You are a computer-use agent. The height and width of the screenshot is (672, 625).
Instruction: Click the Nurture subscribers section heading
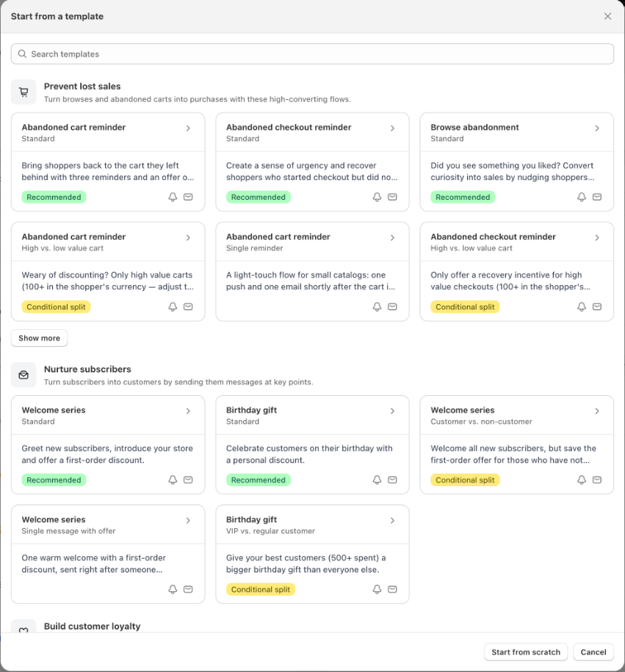[87, 369]
